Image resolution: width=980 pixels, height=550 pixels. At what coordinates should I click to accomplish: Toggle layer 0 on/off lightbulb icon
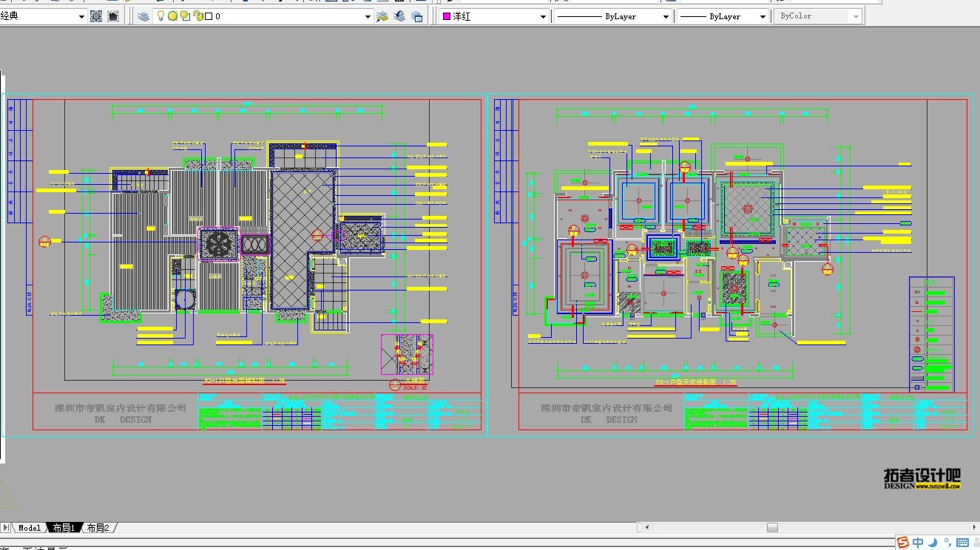coord(160,16)
